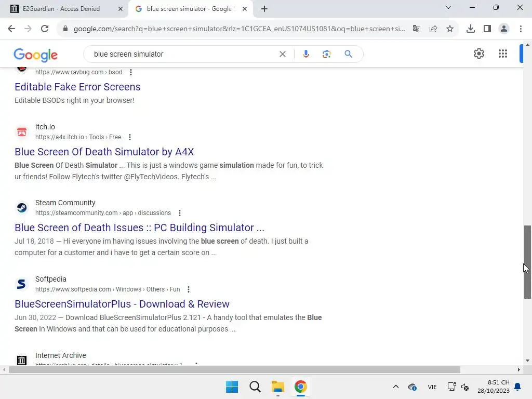Open Google quick settings gear
Screen dimensions: 532x399
click(478, 54)
